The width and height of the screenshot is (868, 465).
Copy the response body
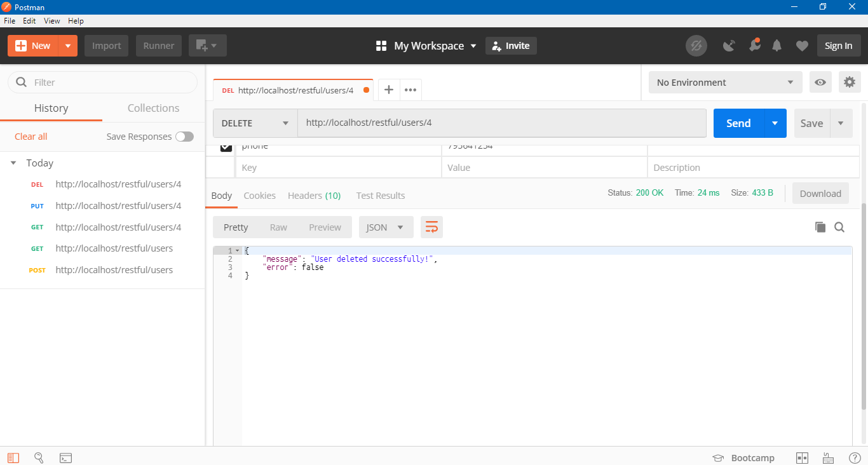click(x=820, y=227)
